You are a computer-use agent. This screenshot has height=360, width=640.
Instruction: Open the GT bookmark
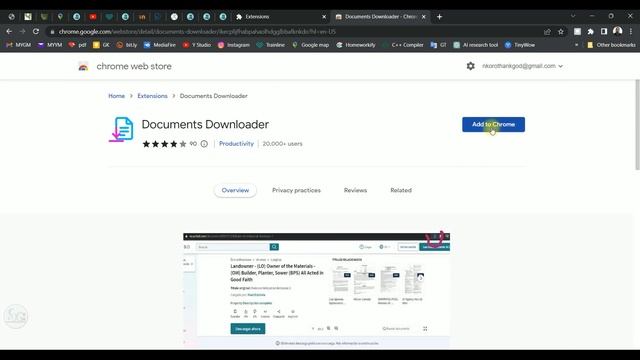coord(438,45)
